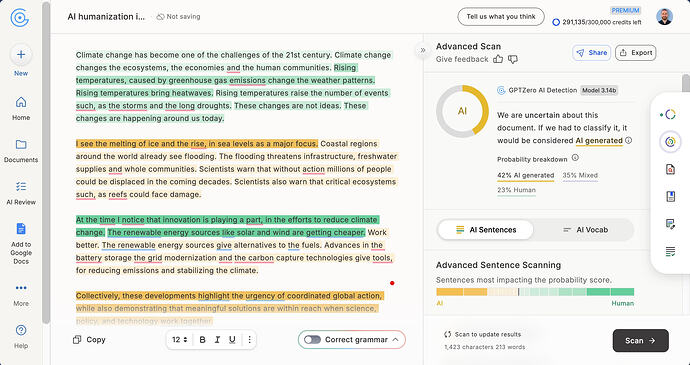This screenshot has height=365, width=690.
Task: Click the Advanced Sentence Scanning heading
Action: pos(498,265)
